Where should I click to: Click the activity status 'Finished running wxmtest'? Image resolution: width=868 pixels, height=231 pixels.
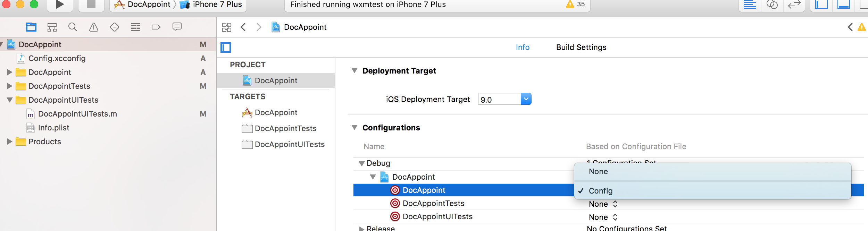coord(368,5)
